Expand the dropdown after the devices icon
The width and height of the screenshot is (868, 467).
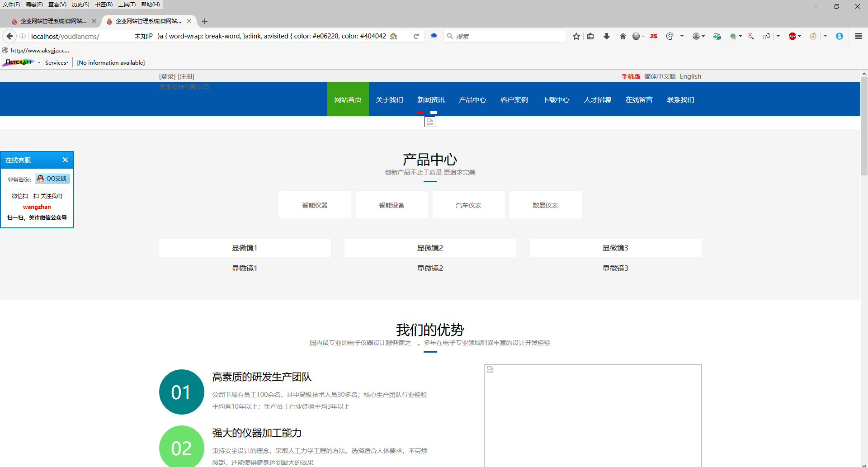(x=778, y=36)
